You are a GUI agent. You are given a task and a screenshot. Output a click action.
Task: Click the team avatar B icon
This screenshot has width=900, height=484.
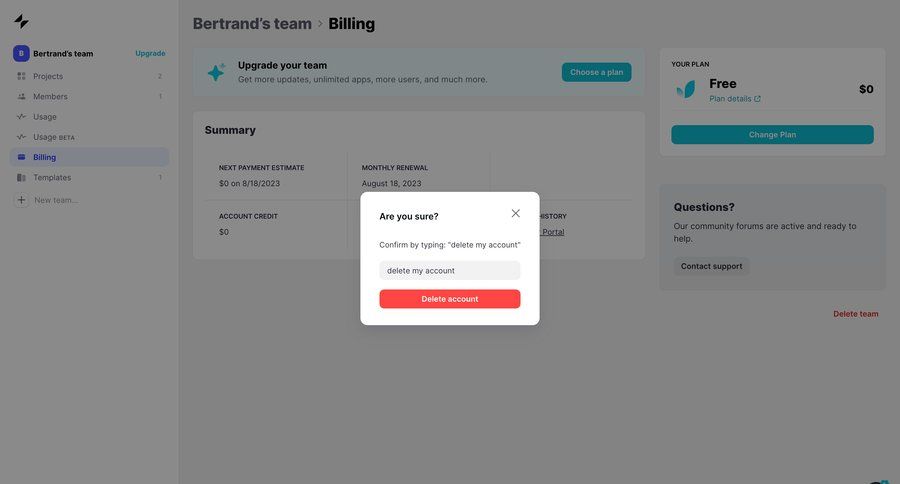(21, 53)
